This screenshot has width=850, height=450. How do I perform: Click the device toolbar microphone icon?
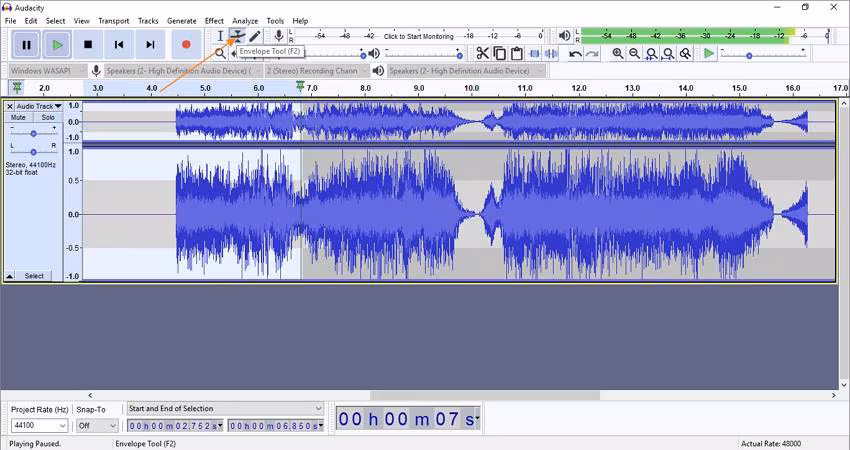click(96, 70)
